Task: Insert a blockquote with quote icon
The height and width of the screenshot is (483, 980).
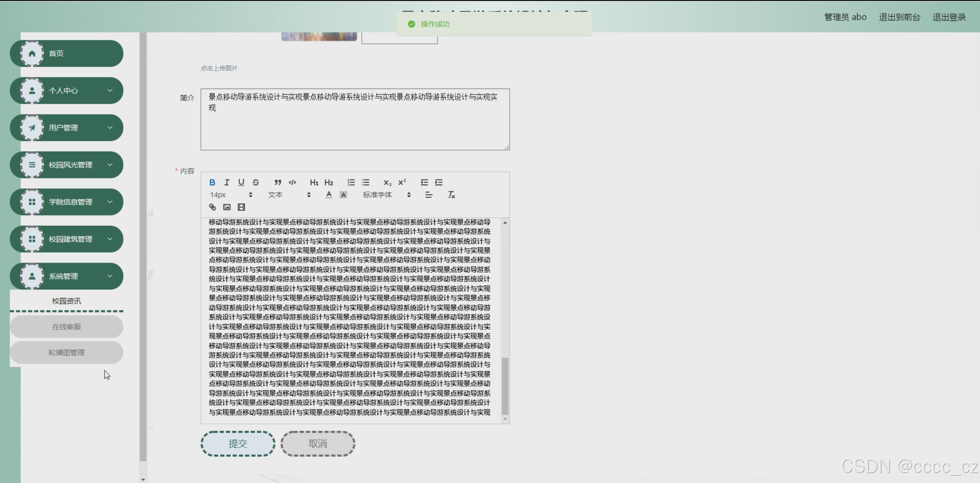Action: [x=278, y=182]
